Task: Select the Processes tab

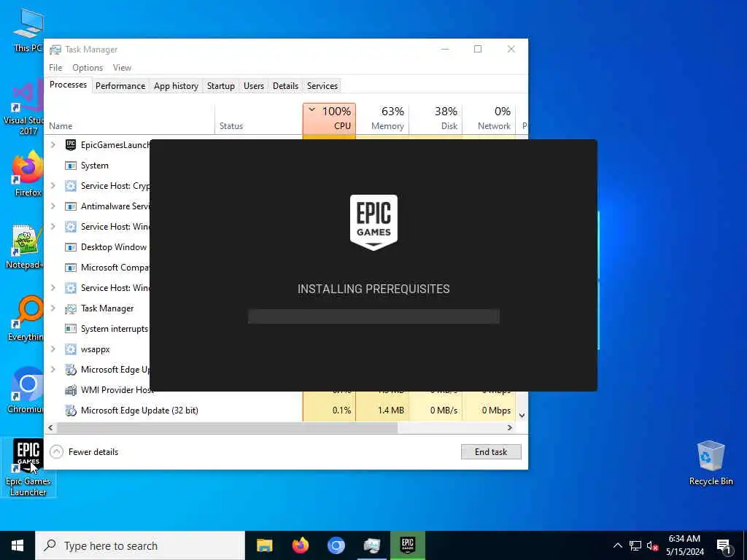Action: (x=68, y=85)
